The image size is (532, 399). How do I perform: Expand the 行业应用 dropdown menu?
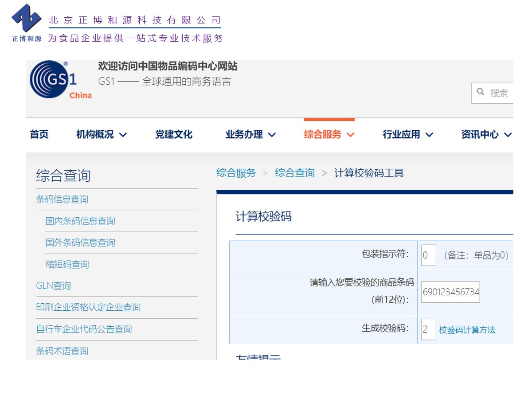click(408, 135)
